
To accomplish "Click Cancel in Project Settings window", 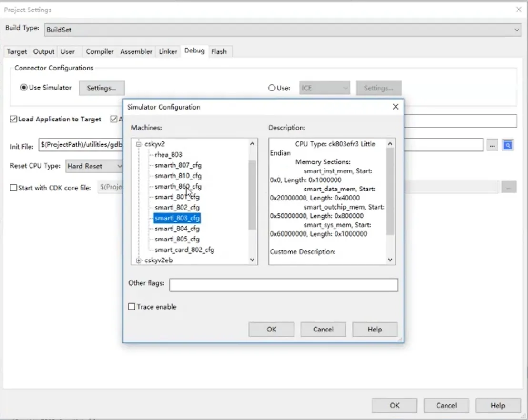I will (x=446, y=405).
